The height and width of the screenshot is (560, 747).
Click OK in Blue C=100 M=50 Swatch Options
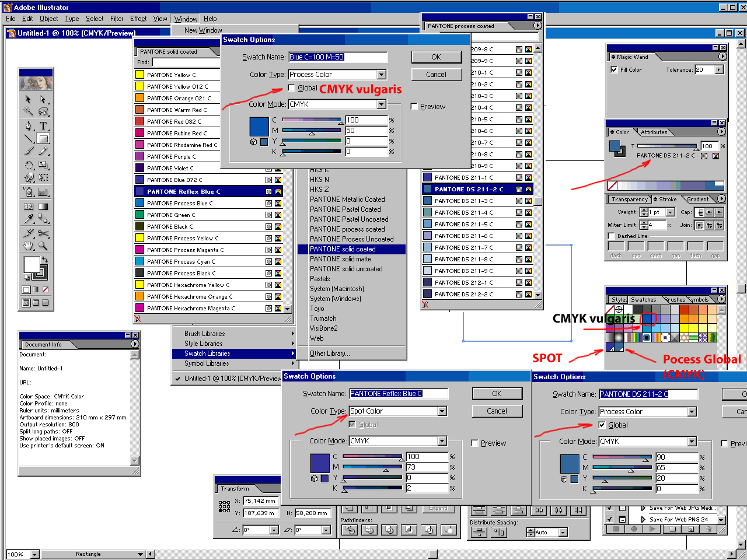pos(436,57)
